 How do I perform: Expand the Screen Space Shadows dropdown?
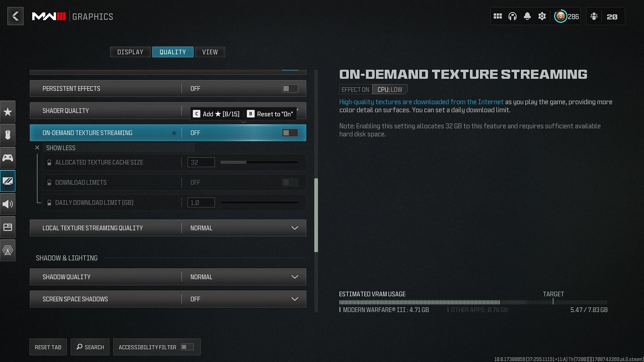(294, 299)
